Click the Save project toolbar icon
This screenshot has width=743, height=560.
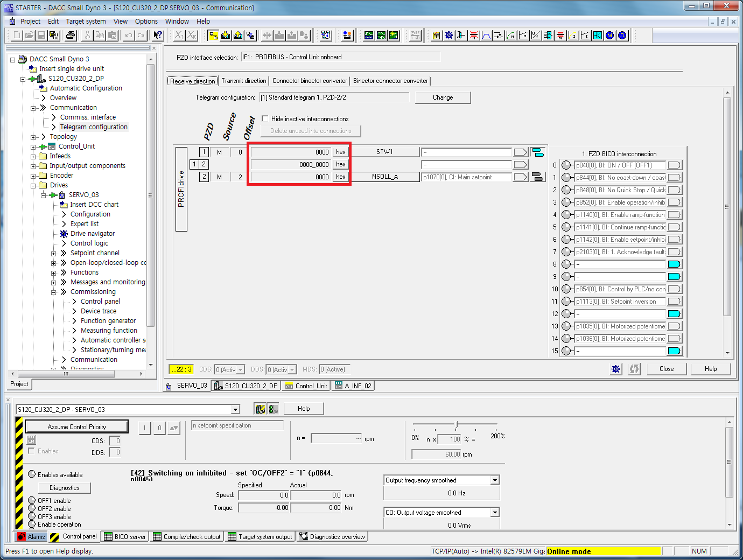pos(41,36)
